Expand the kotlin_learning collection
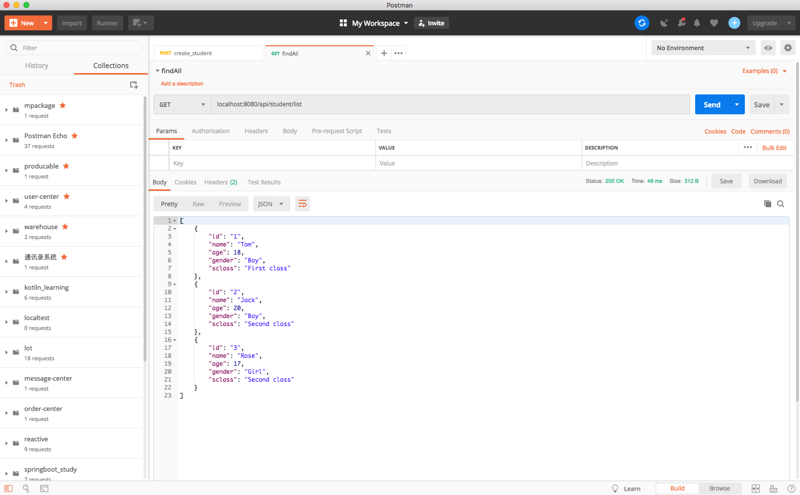The width and height of the screenshot is (800, 495). point(6,291)
